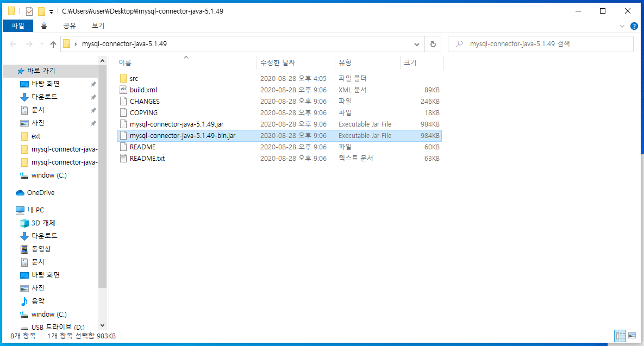Open the recent locations dropdown arrow
Viewport: 644px width, 346px height.
(42, 45)
